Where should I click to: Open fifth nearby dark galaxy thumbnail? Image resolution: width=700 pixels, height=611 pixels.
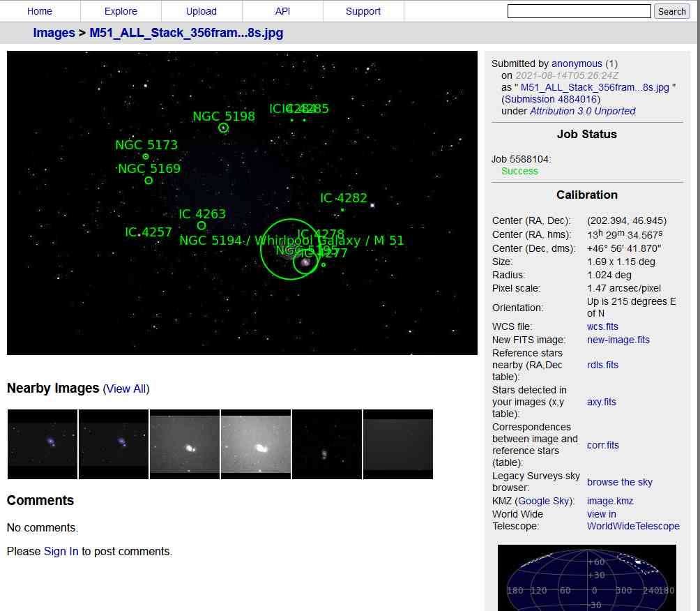point(327,444)
